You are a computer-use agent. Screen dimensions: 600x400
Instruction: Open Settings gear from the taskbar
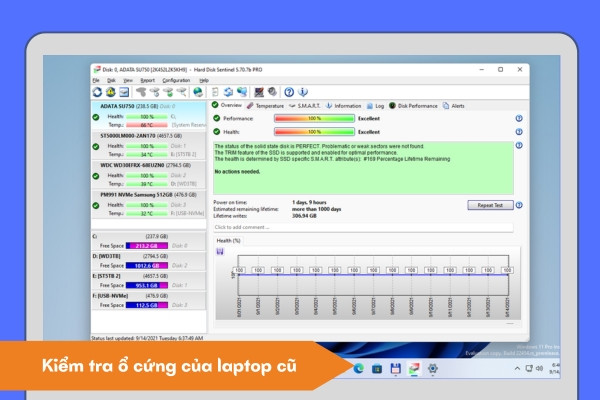[433, 369]
